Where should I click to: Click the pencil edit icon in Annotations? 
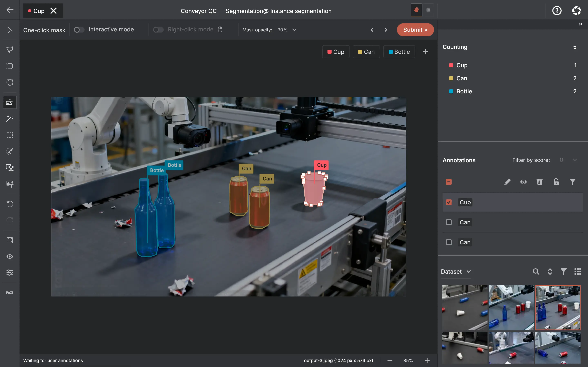coord(507,182)
